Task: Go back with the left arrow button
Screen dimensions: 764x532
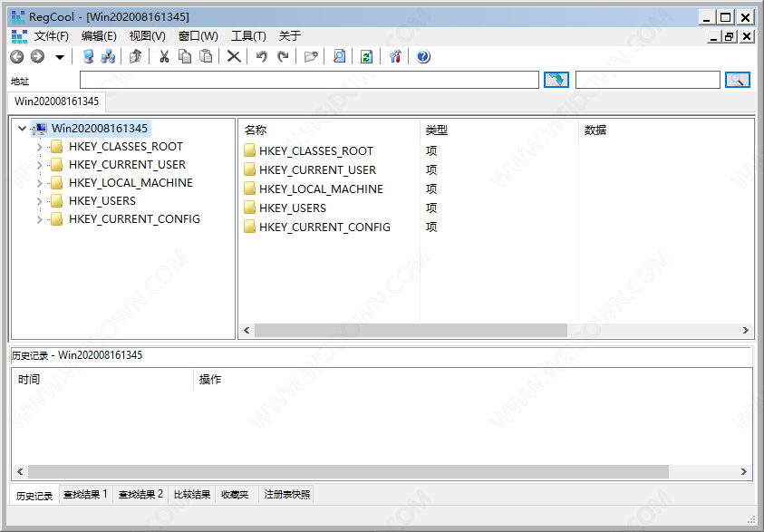Action: (x=17, y=57)
